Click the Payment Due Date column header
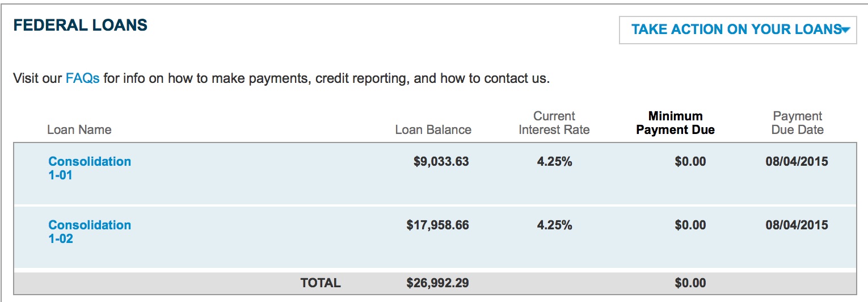The width and height of the screenshot is (868, 302). pos(797,123)
